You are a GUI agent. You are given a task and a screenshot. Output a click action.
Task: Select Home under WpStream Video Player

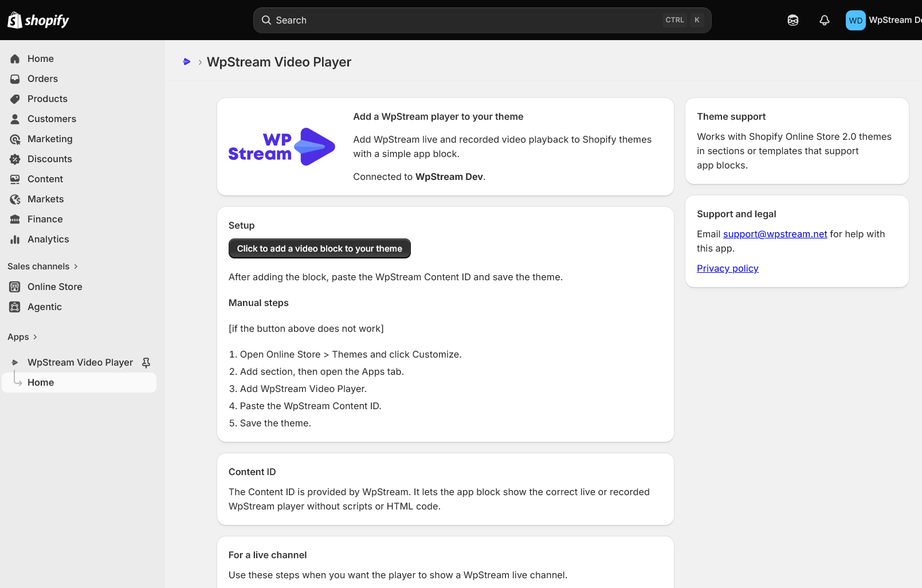coord(79,382)
